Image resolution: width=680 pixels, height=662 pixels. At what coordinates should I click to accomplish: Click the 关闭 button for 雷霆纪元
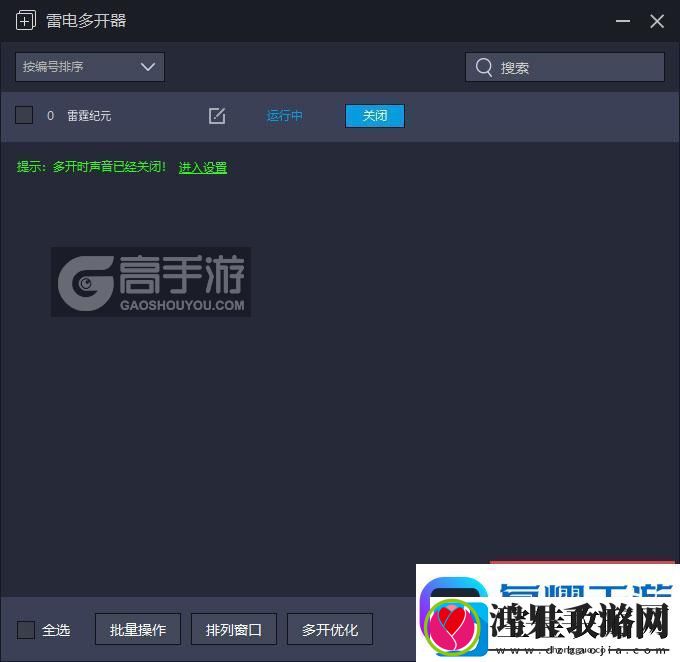(x=375, y=116)
